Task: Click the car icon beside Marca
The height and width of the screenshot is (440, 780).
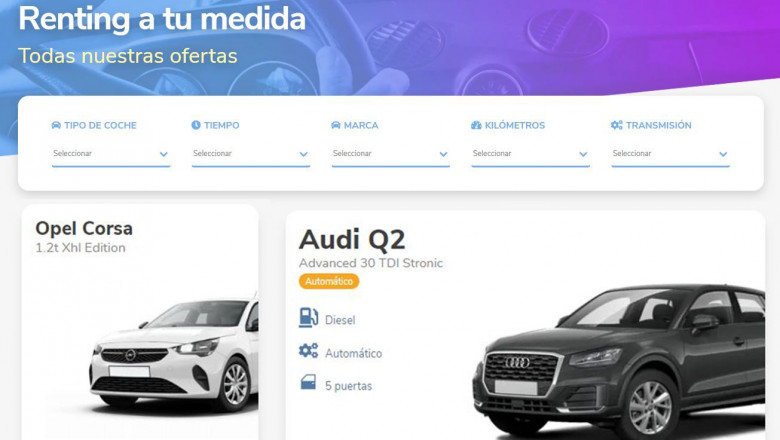Action: point(336,125)
